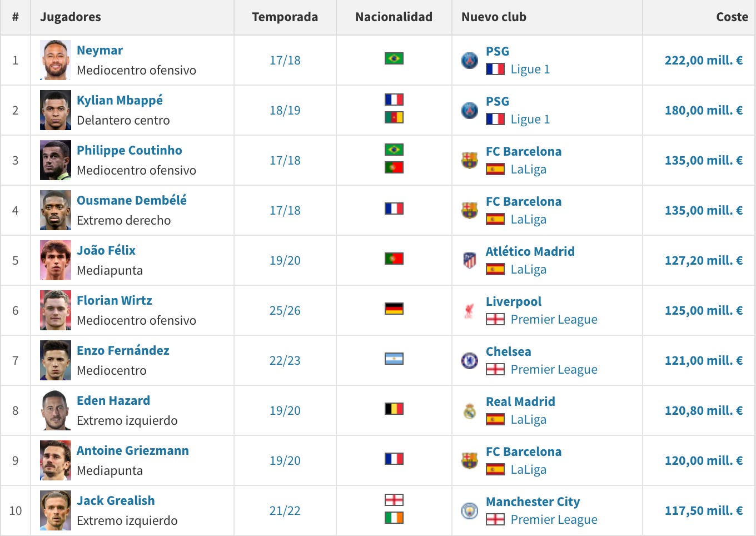Image resolution: width=756 pixels, height=536 pixels.
Task: Click the Atlético Madrid crest icon
Action: [x=470, y=260]
